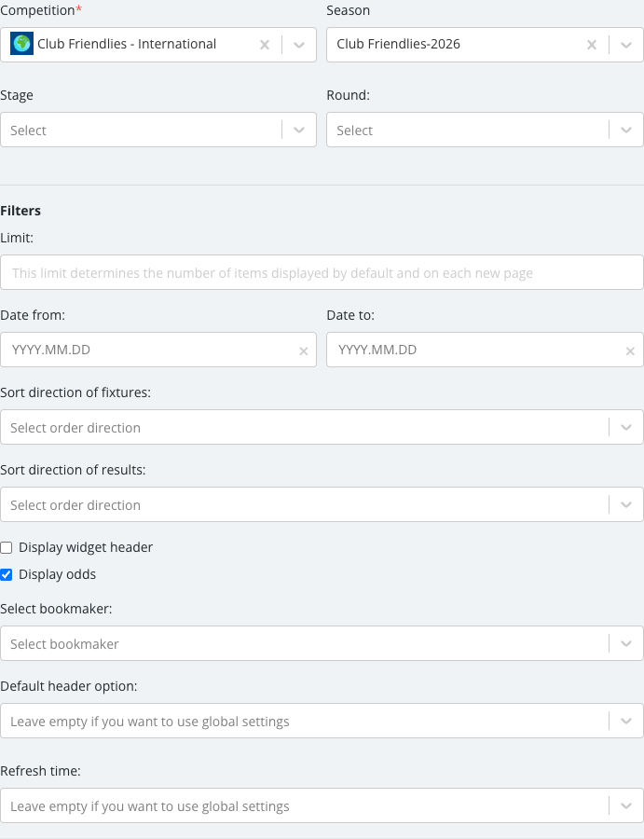This screenshot has width=644, height=839.
Task: Open Sort direction of results dropdown
Action: pos(322,504)
